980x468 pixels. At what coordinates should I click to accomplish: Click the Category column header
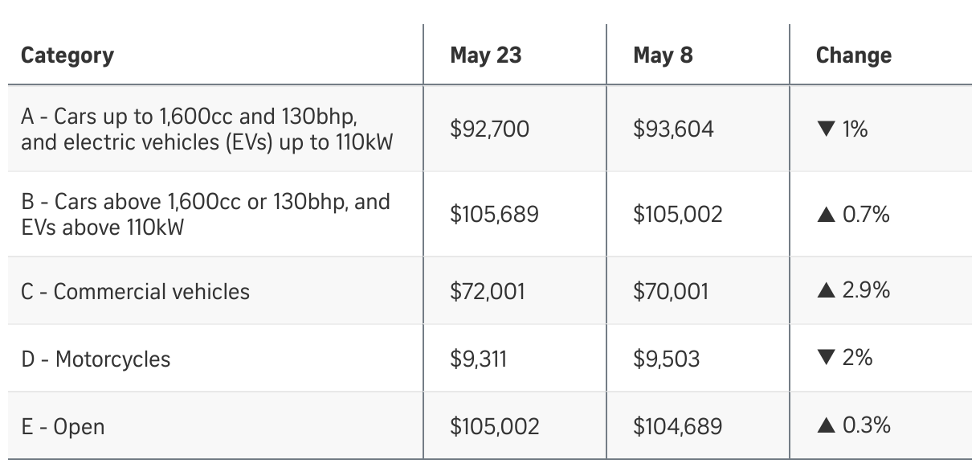pyautogui.click(x=67, y=55)
